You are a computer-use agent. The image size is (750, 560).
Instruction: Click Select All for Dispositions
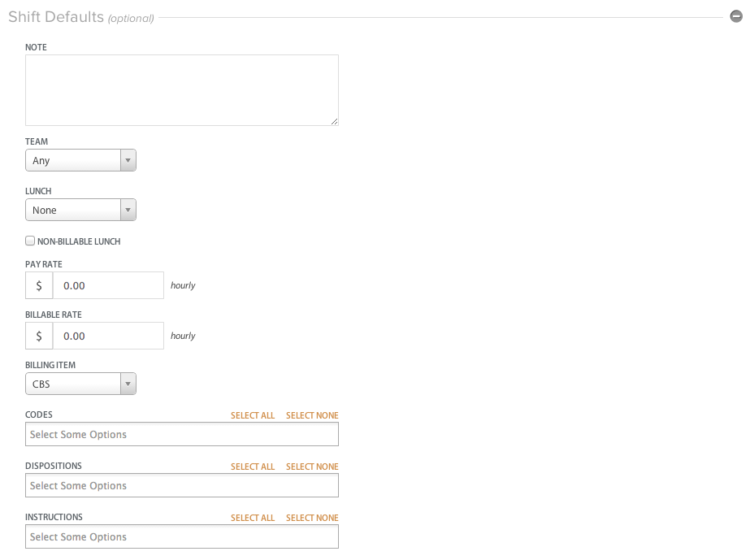coord(253,467)
